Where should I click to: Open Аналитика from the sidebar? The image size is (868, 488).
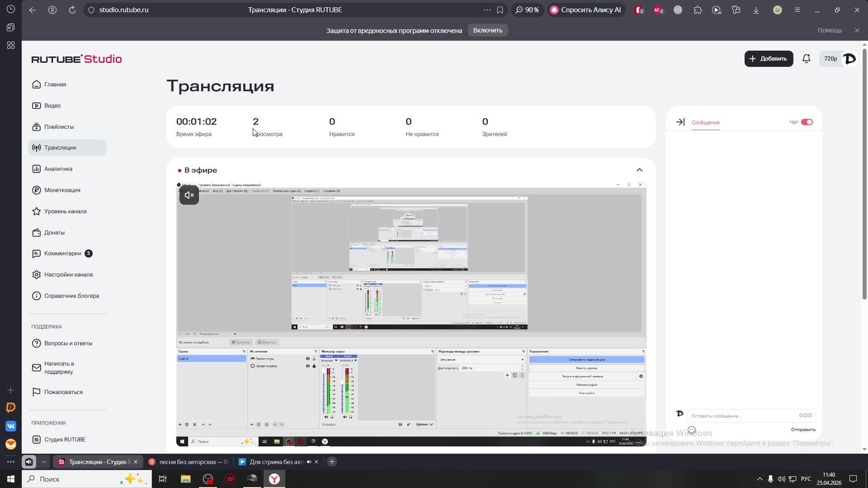click(x=58, y=169)
